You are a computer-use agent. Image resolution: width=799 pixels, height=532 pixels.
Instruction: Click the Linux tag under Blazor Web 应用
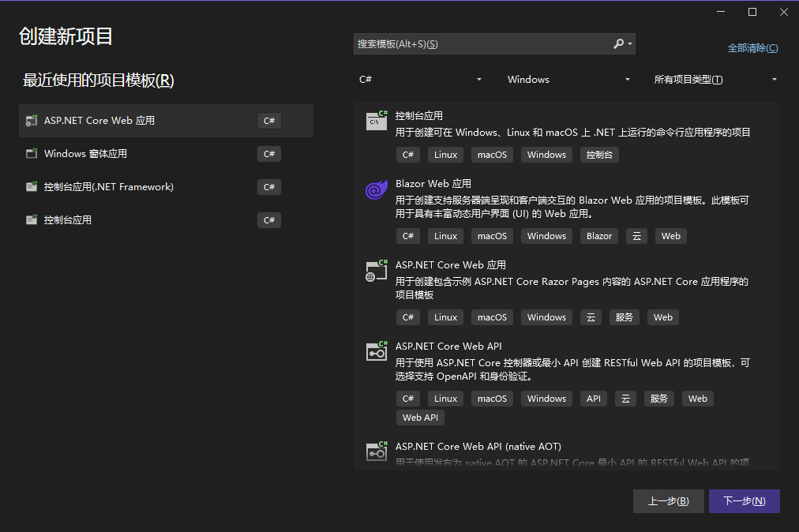pyautogui.click(x=445, y=236)
